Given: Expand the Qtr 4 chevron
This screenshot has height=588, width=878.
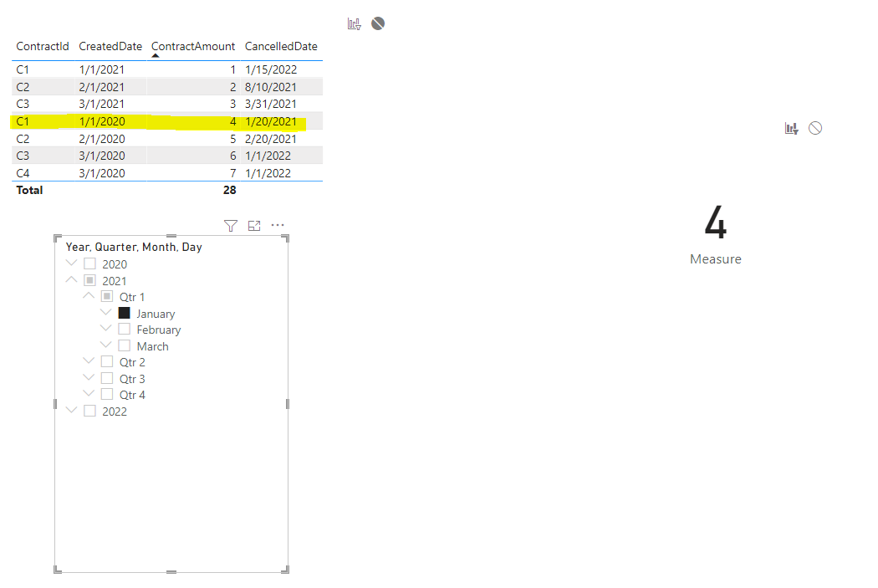Looking at the screenshot, I should pyautogui.click(x=89, y=393).
